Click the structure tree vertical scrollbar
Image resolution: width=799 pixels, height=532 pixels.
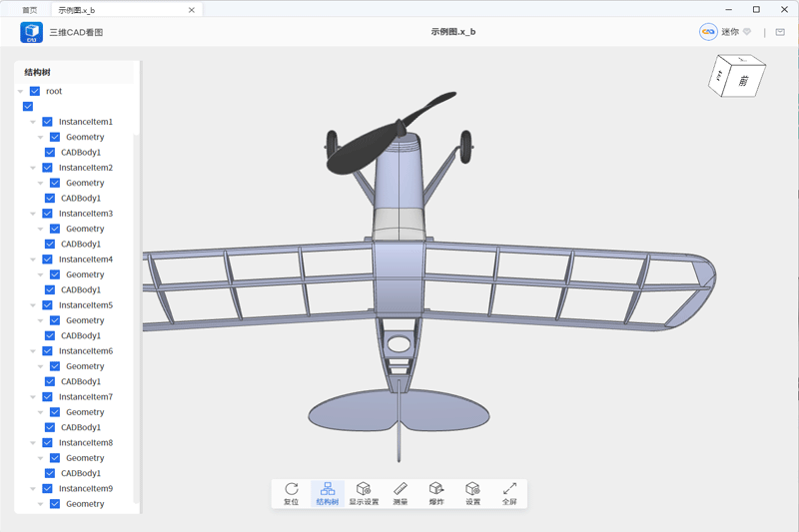pos(138,299)
